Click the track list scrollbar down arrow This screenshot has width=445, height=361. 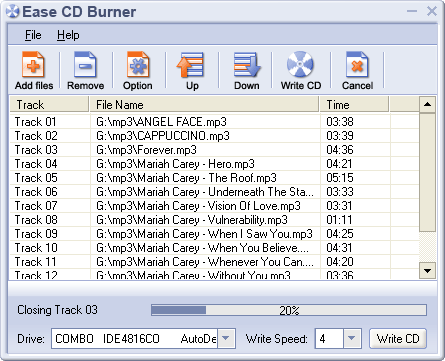pyautogui.click(x=427, y=270)
